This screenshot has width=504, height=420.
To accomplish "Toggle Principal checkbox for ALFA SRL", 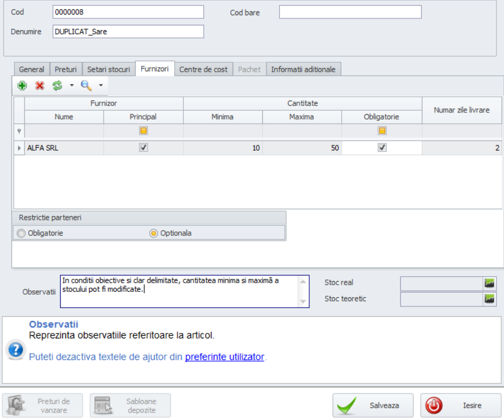I will 143,148.
